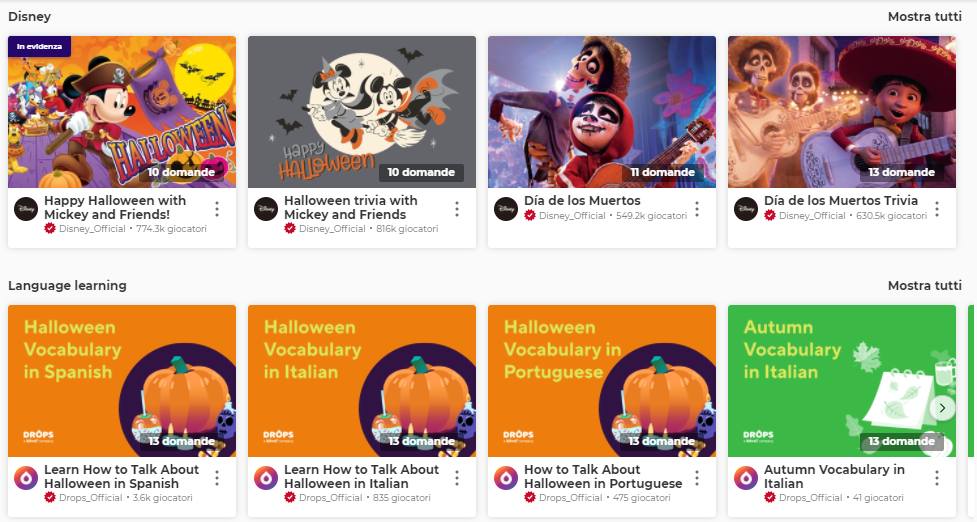This screenshot has width=977, height=522.
Task: Open Día de los Muertos Trivia thumbnail
Action: click(x=842, y=112)
